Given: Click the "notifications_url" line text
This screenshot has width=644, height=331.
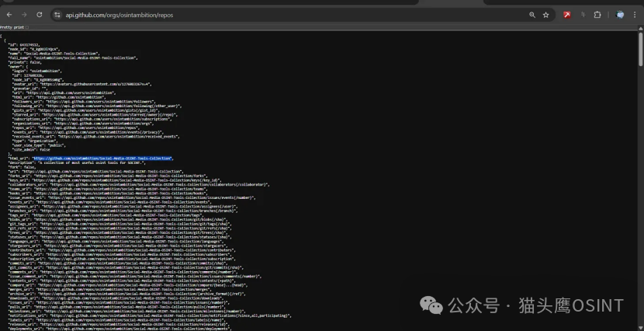Looking at the screenshot, I should pos(150,315).
